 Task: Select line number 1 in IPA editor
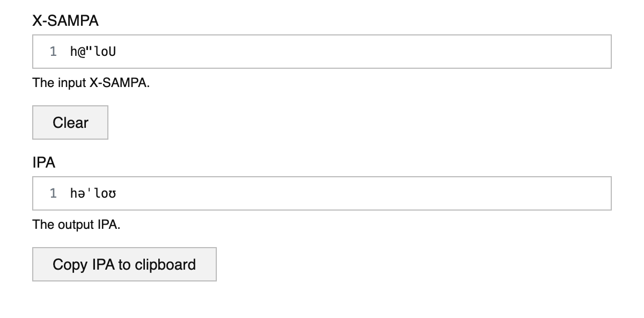[x=53, y=193]
